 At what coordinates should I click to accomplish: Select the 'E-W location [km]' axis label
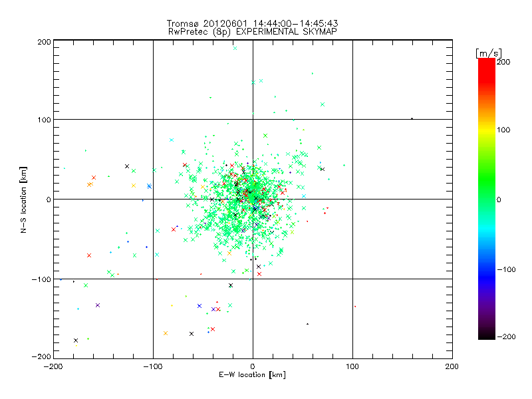(252, 375)
